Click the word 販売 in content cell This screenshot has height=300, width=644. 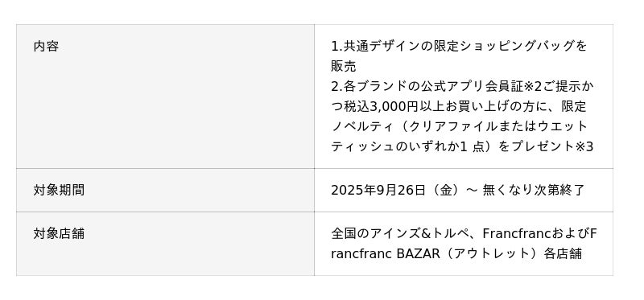(344, 66)
